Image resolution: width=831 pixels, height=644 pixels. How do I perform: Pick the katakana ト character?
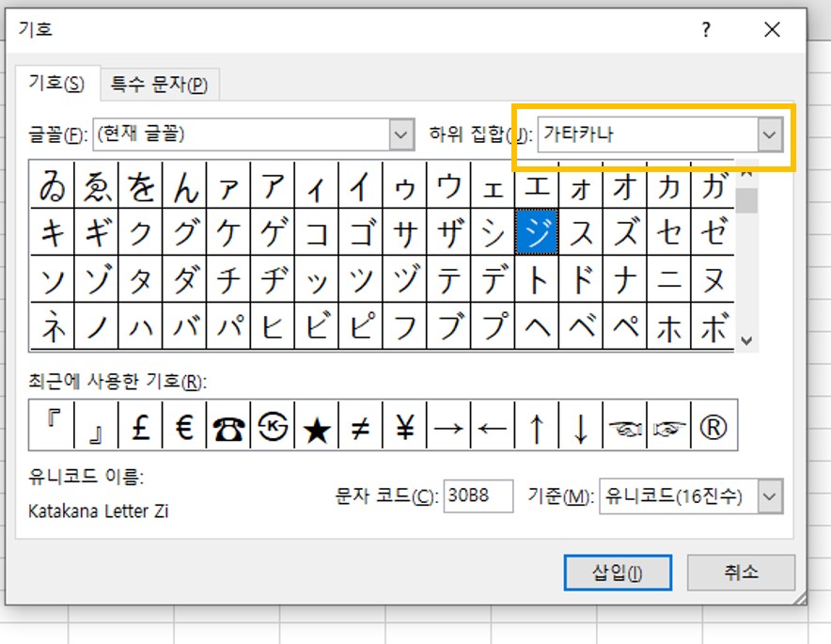click(537, 279)
